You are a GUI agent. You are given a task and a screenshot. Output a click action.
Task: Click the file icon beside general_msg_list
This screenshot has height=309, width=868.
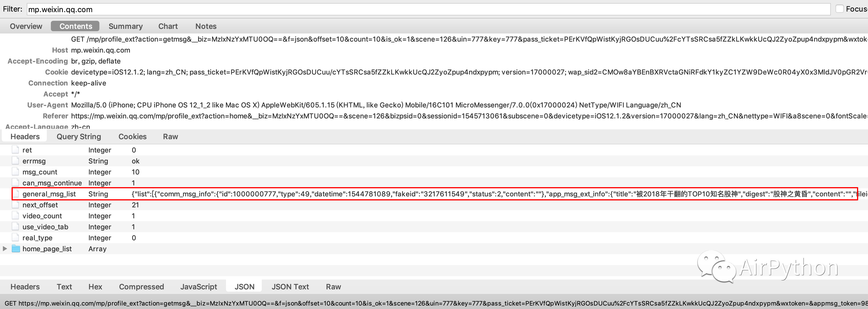pos(16,194)
